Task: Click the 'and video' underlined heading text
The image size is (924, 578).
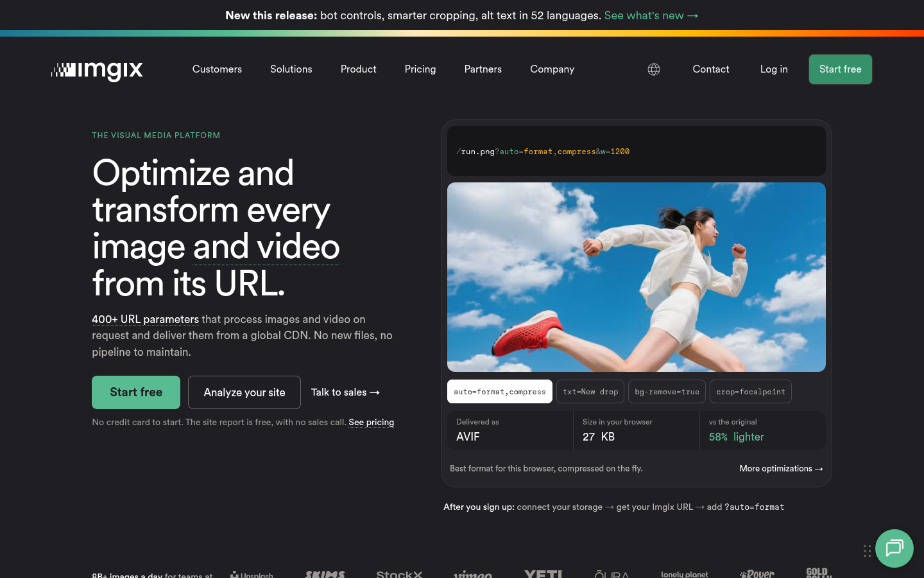Action: tap(266, 247)
